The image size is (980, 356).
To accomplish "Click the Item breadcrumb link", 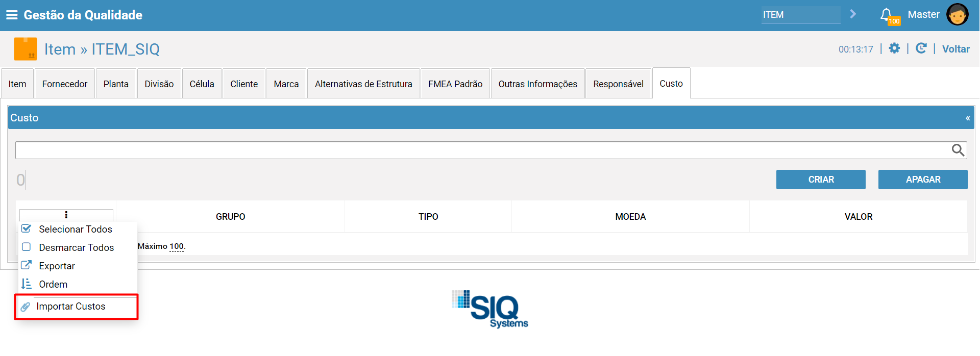I will pyautogui.click(x=60, y=49).
